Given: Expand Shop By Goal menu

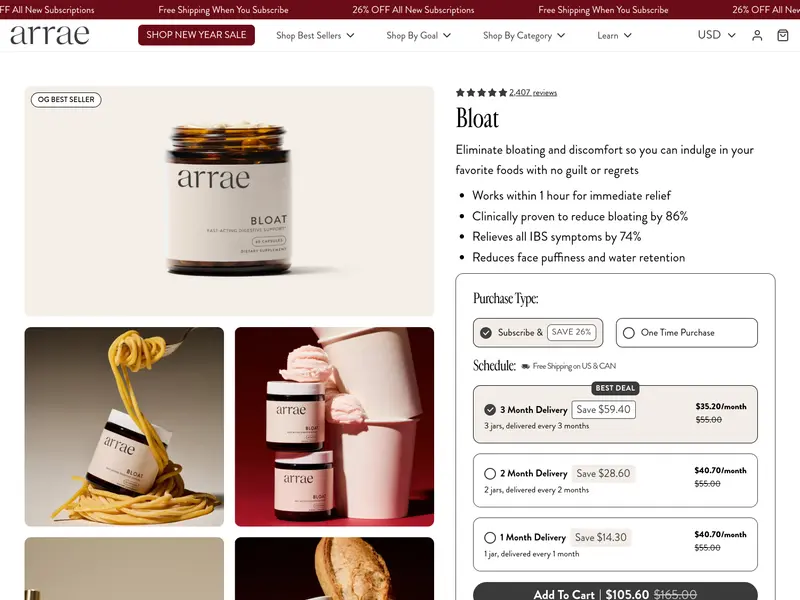Looking at the screenshot, I should (x=418, y=35).
